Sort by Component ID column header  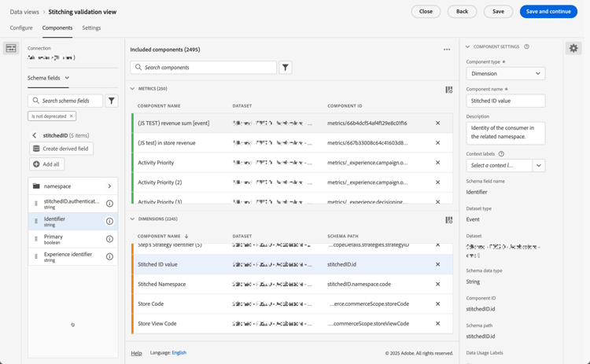pyautogui.click(x=345, y=106)
